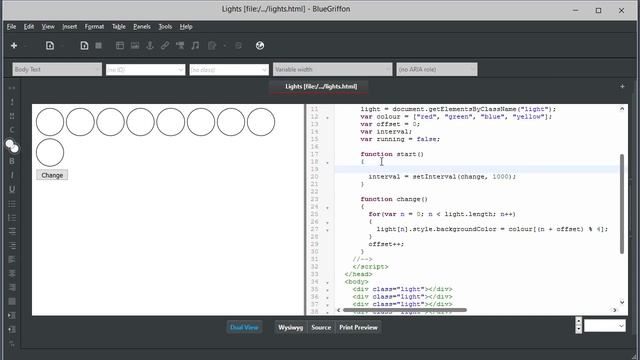640x360 pixels.
Task: Align text left via sidebar icon
Action: tap(12, 260)
